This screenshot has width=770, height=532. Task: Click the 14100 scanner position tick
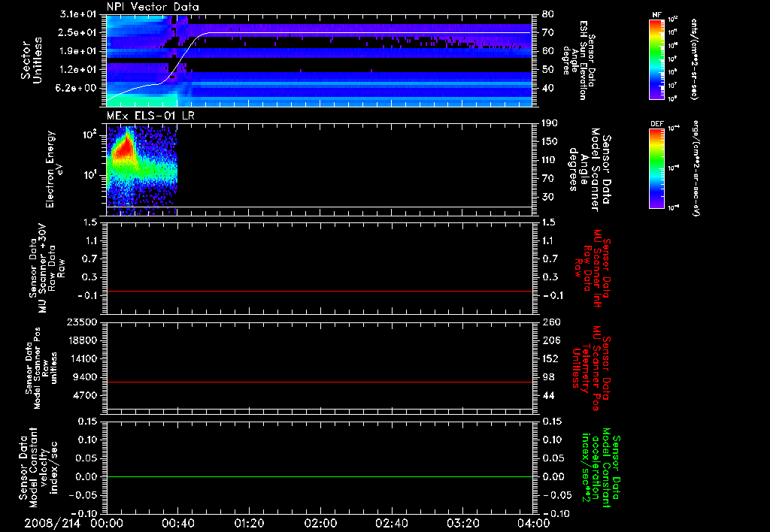coord(81,358)
